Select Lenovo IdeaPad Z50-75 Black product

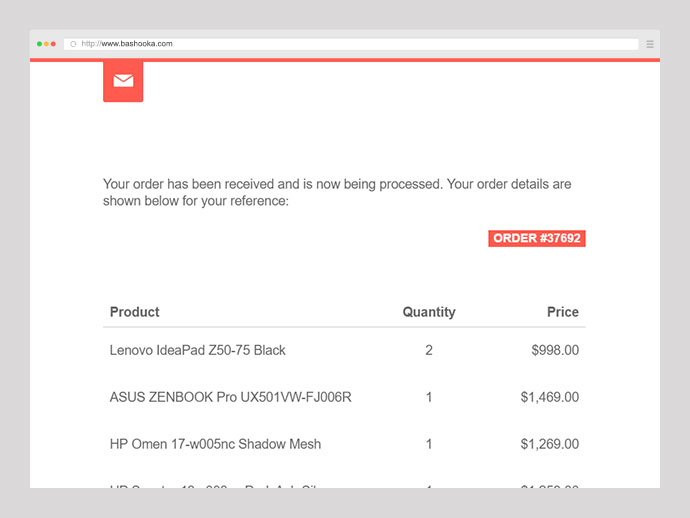[198, 350]
